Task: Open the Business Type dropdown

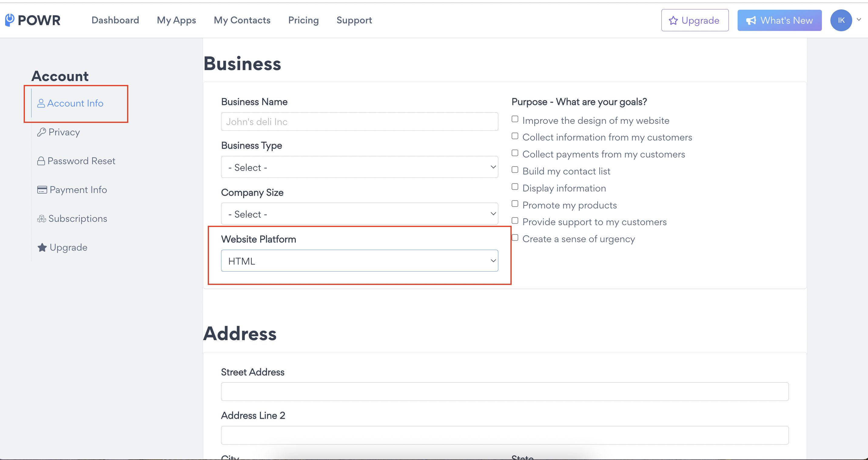Action: pyautogui.click(x=359, y=167)
